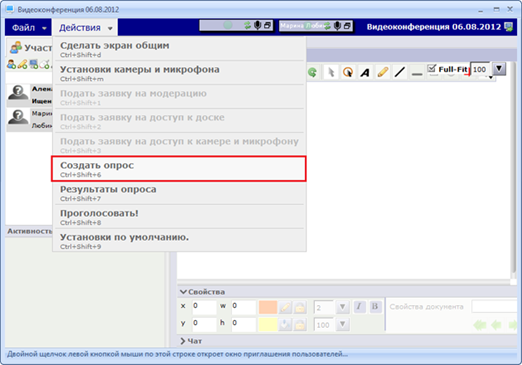The height and width of the screenshot is (365, 522).
Task: Click the fill bucket icon in properties
Action: click(x=285, y=324)
